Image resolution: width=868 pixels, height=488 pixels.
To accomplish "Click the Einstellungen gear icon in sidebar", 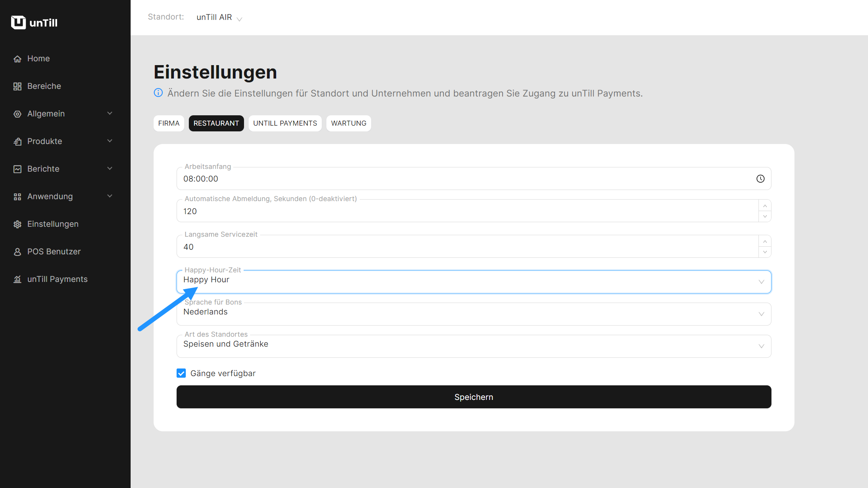I will click(17, 224).
